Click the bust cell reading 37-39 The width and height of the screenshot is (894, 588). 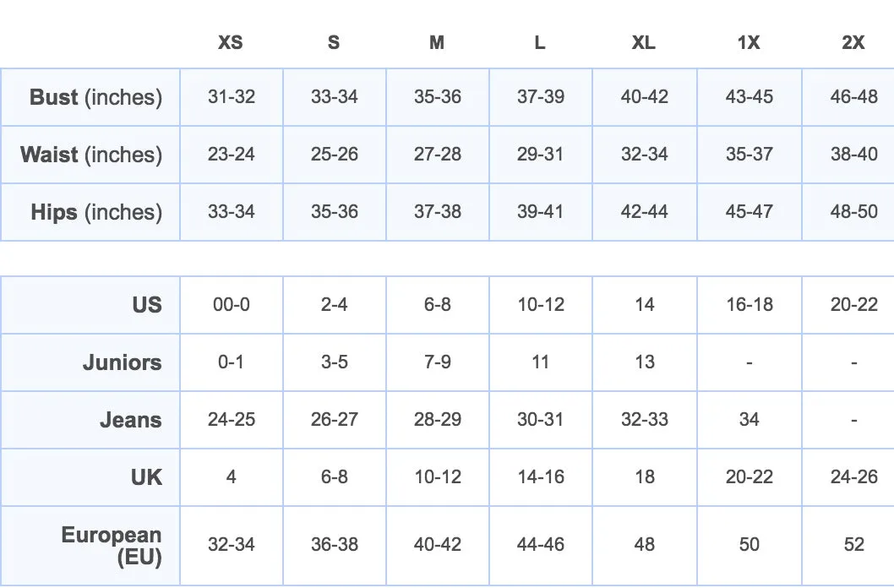[541, 97]
